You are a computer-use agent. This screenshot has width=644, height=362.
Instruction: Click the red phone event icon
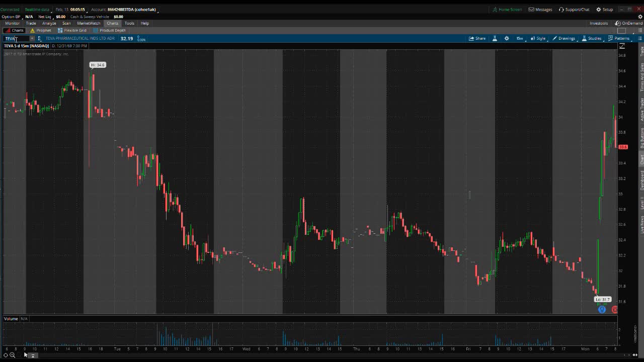coord(614,309)
